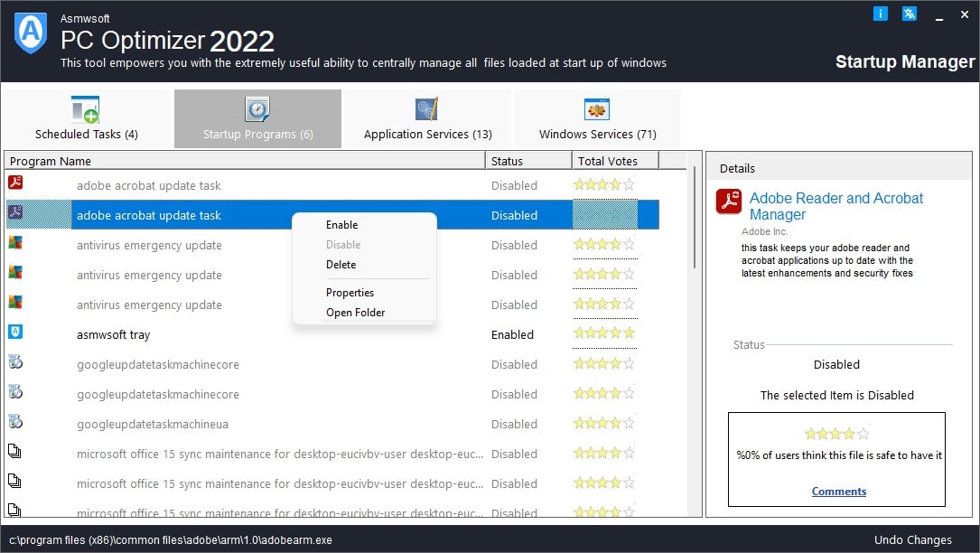Sort by the Program Name column header
Viewport: 980px width, 553px height.
245,161
